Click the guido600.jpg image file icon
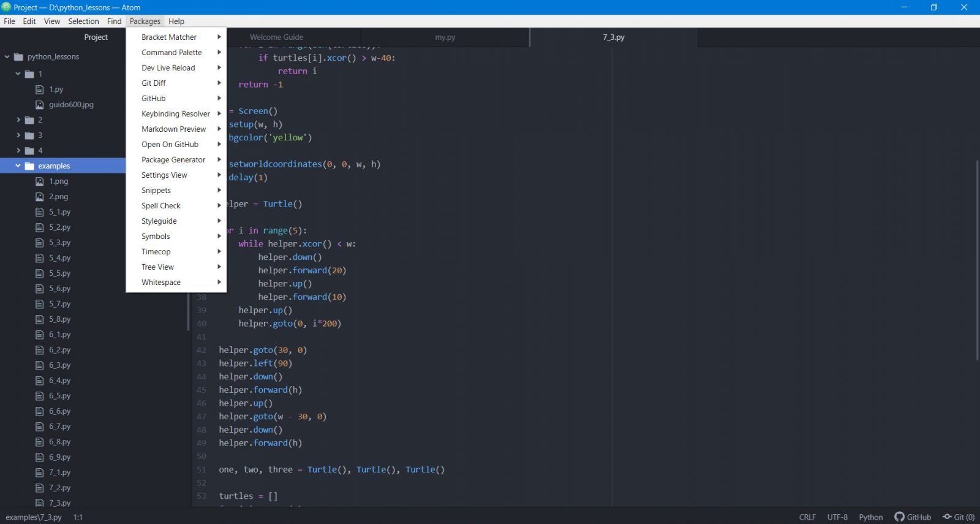980x524 pixels. point(40,105)
